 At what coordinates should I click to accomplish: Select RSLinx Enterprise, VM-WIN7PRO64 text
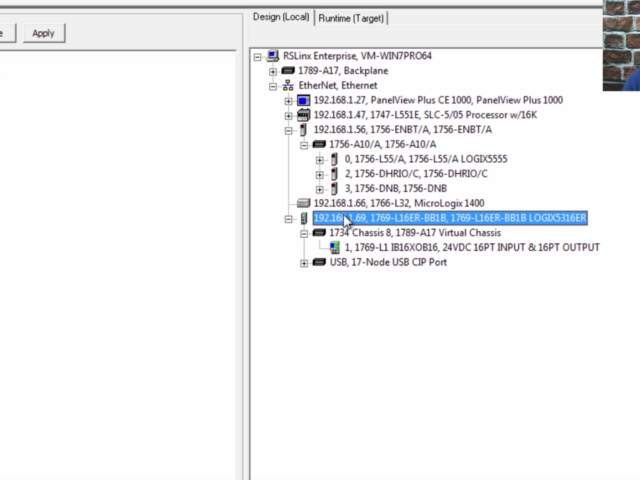357,56
